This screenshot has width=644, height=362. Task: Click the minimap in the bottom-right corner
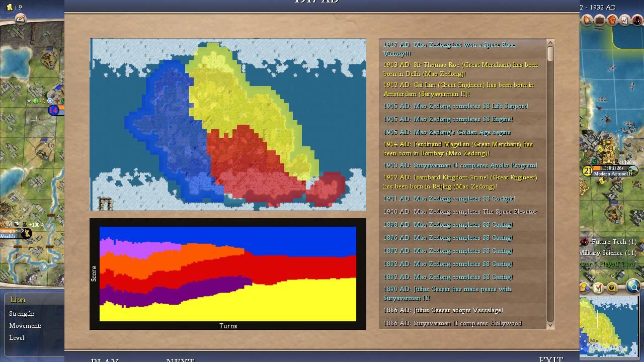(x=609, y=326)
